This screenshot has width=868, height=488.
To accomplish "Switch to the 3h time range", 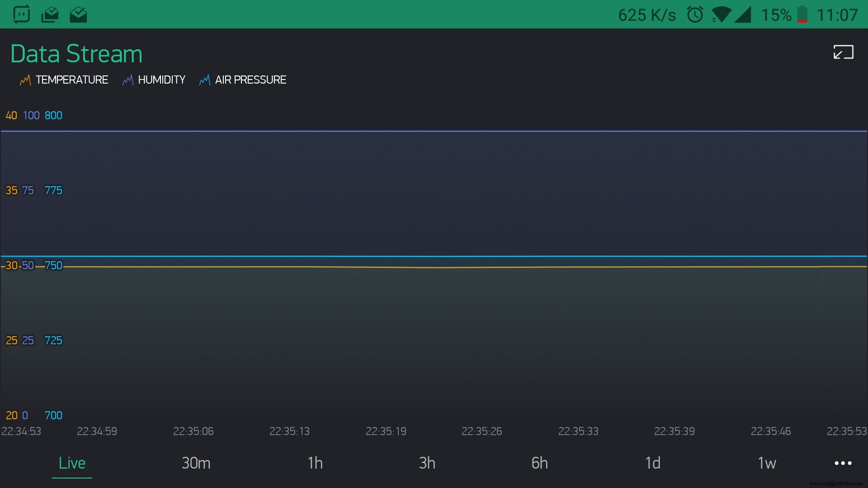I will [427, 463].
